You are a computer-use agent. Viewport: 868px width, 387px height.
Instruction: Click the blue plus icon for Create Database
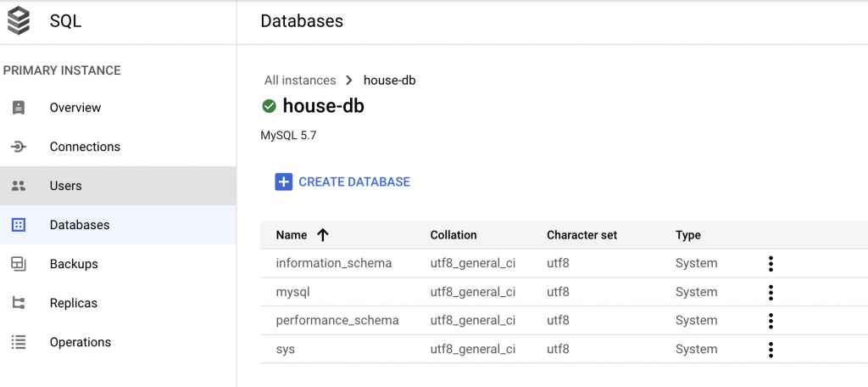[x=283, y=182]
